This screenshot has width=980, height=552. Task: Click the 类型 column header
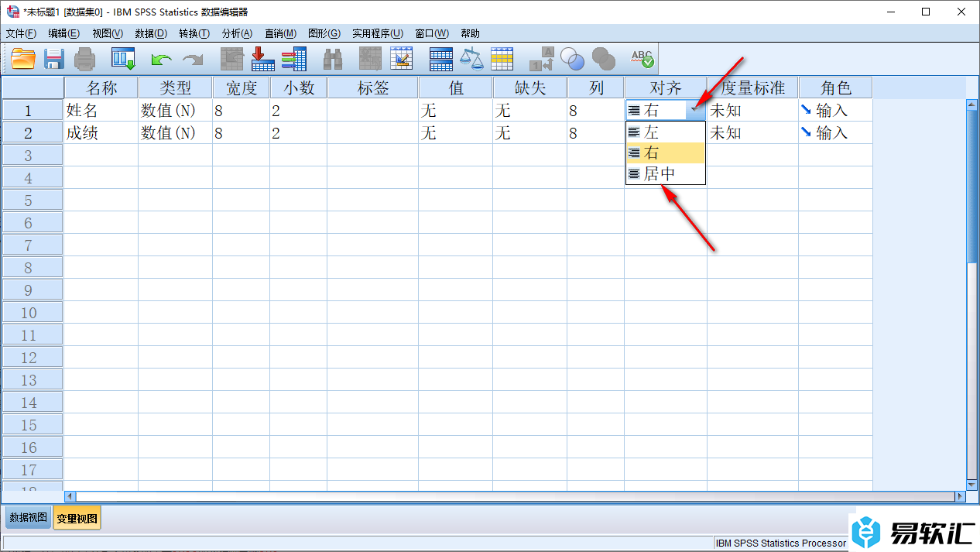(176, 87)
